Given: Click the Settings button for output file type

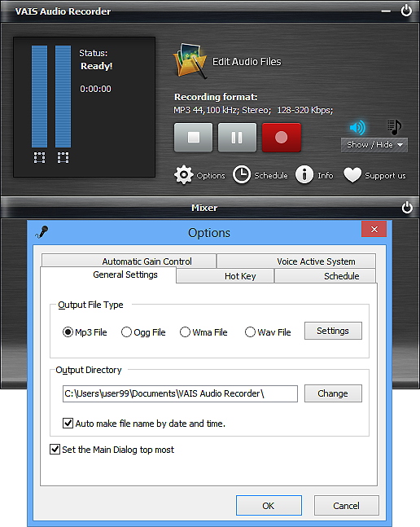Looking at the screenshot, I should tap(333, 331).
